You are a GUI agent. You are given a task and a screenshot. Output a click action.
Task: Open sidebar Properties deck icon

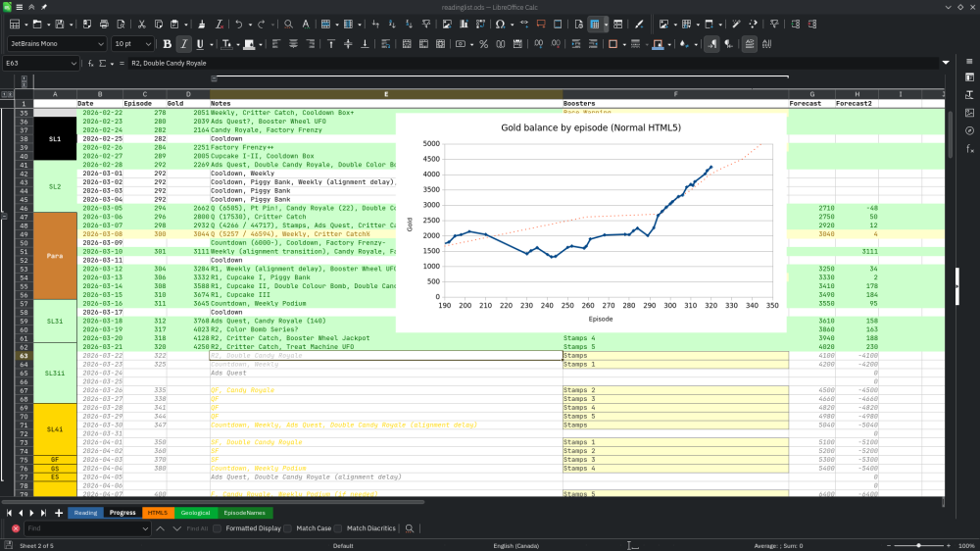(969, 77)
